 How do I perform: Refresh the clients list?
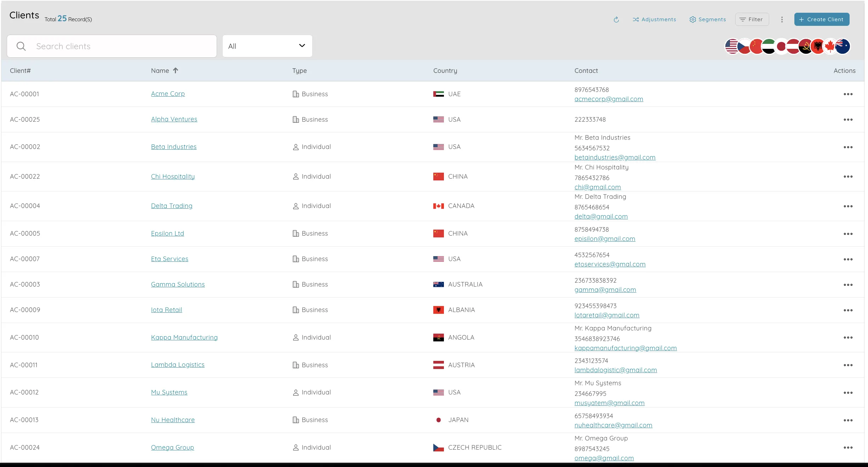[x=616, y=19]
